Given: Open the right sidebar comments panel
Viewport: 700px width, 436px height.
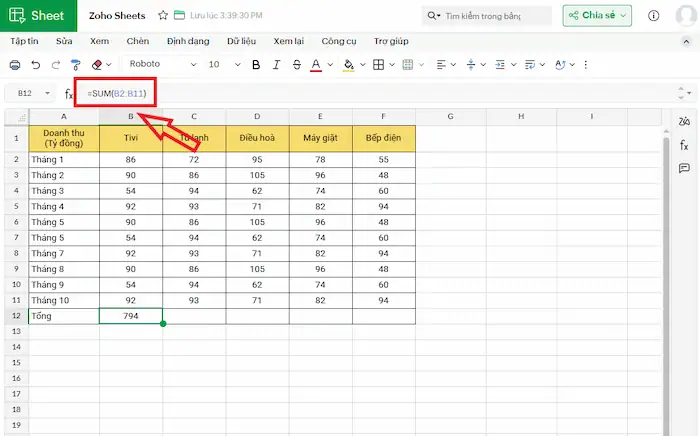Looking at the screenshot, I should pyautogui.click(x=684, y=168).
